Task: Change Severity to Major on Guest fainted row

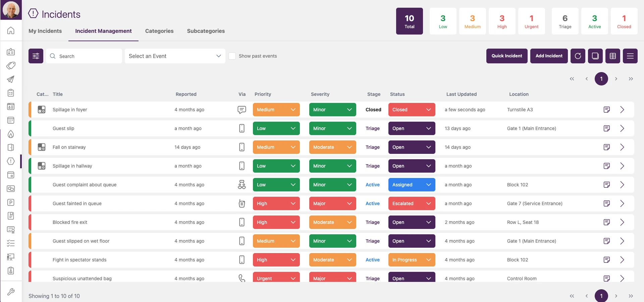Action: click(332, 203)
